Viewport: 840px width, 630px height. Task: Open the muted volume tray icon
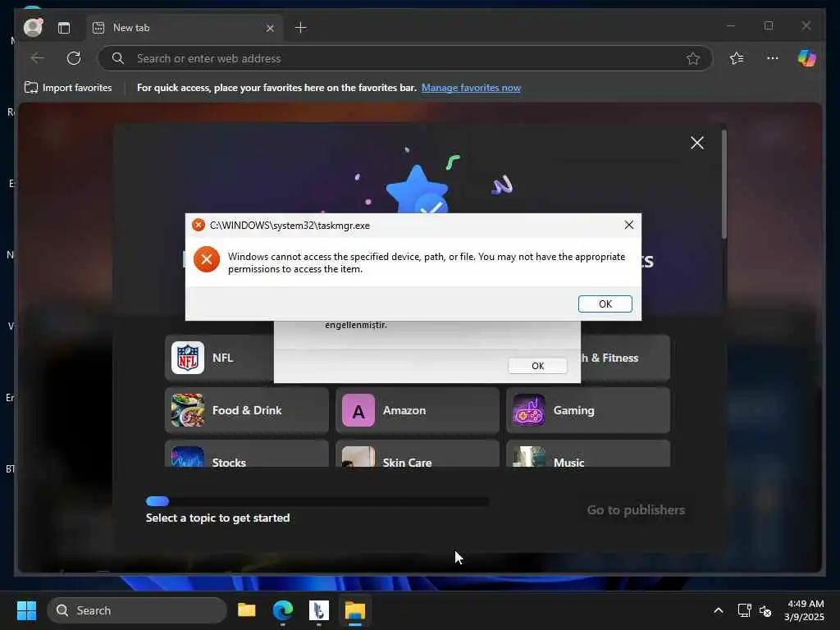pyautogui.click(x=765, y=610)
